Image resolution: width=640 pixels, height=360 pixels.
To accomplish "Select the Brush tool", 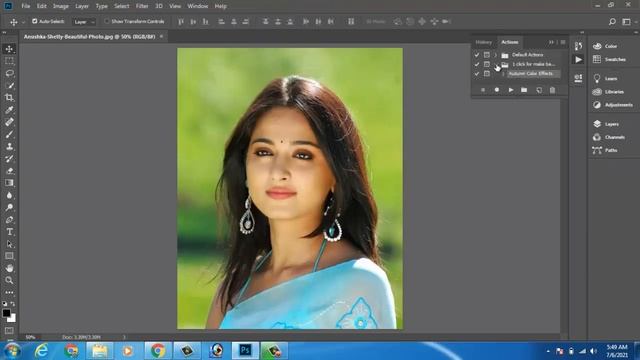I will (9, 134).
